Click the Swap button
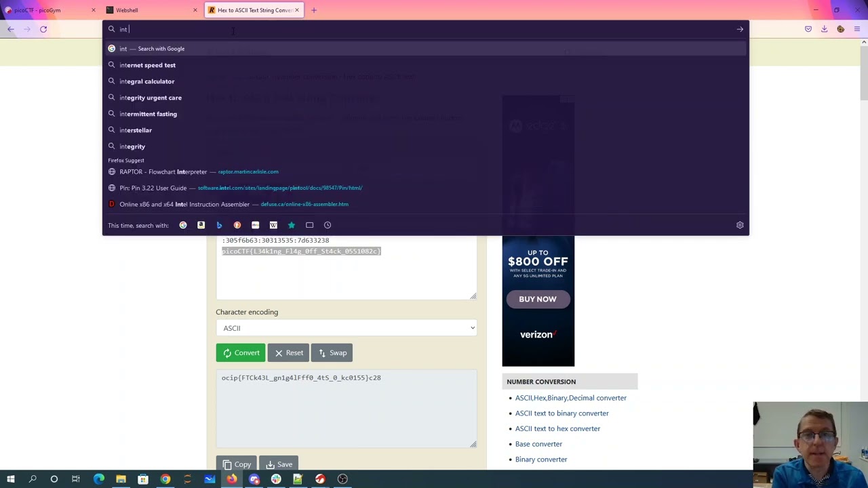This screenshot has width=868, height=488. (x=332, y=352)
